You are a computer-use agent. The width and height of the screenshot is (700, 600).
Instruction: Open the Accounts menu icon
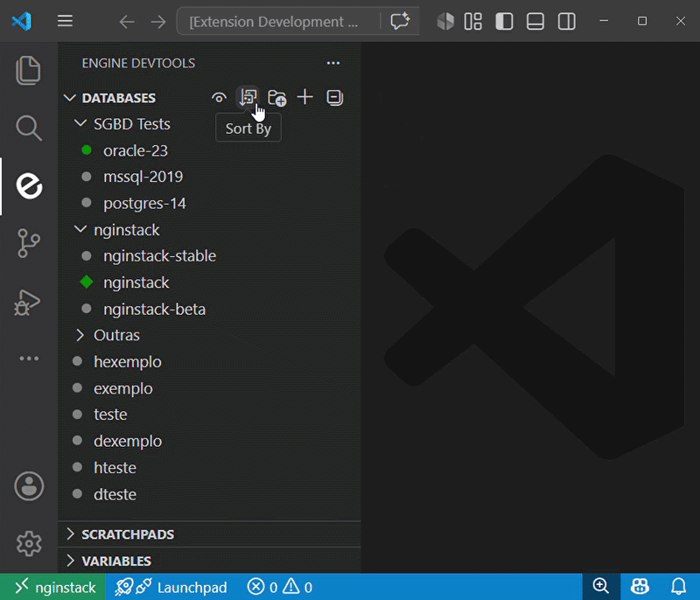(29, 485)
